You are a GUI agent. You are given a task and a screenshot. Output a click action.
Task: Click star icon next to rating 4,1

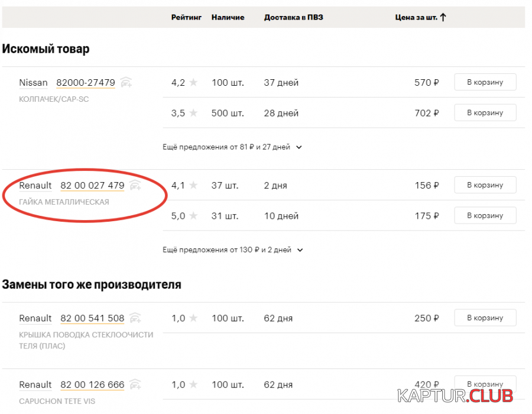tap(193, 185)
